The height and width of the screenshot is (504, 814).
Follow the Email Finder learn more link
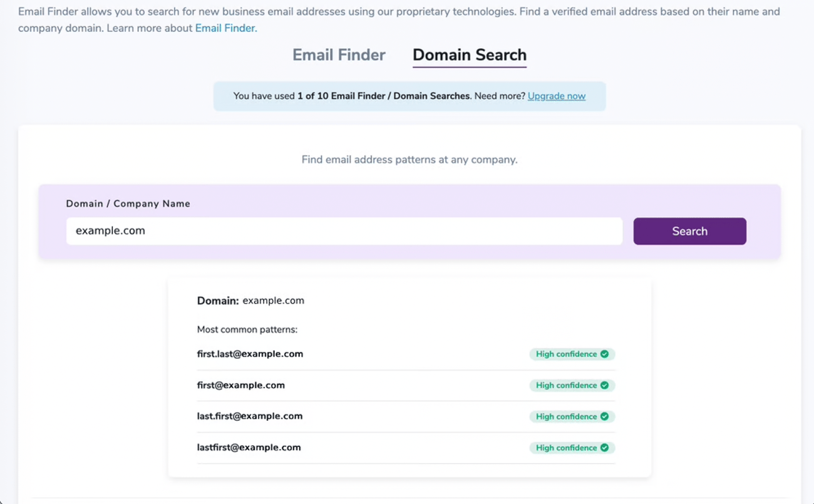click(225, 28)
